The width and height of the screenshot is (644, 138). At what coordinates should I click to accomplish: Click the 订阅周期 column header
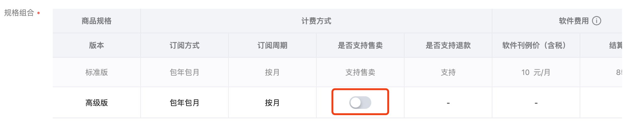[x=272, y=45]
